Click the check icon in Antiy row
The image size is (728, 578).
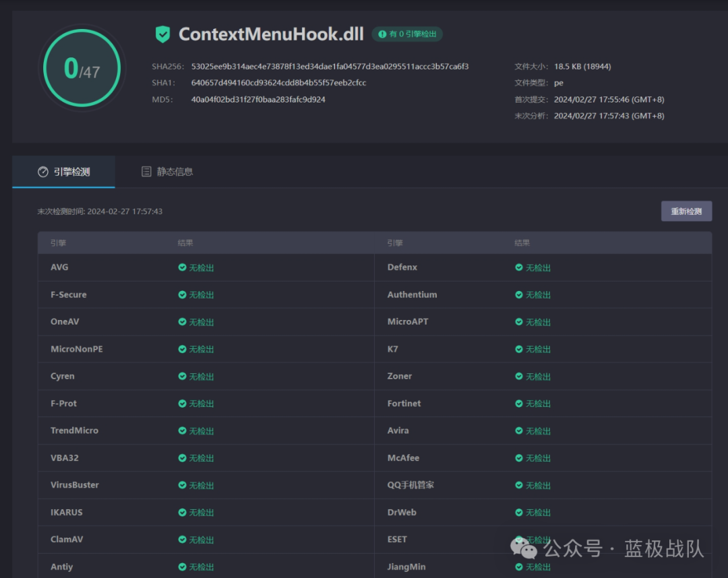coord(182,567)
